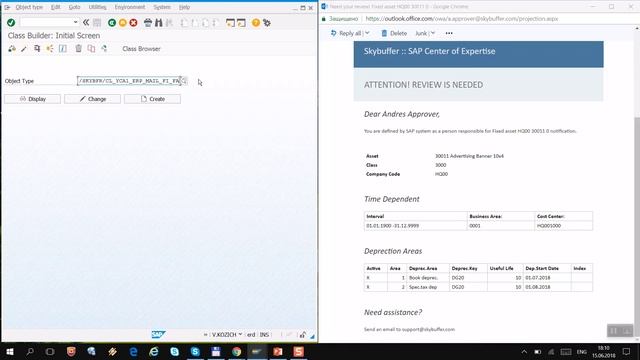Viewport: 640px width, 360px height.
Task: Click the Save icon in SAP toolbar
Action: [x=97, y=23]
